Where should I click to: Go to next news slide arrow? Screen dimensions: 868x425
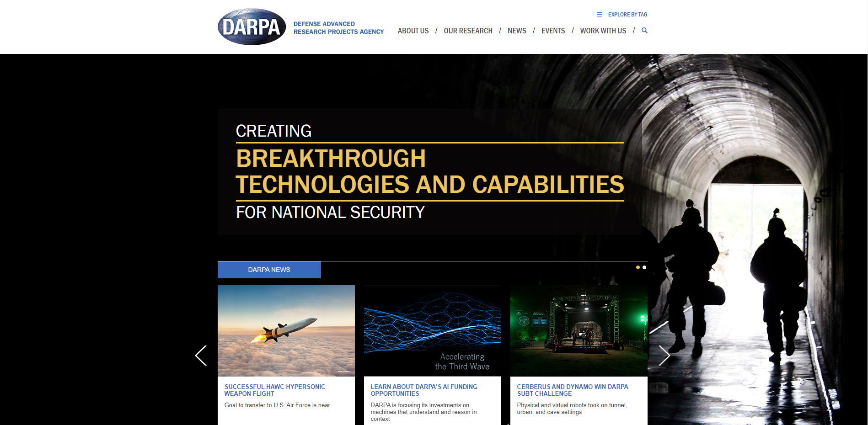pos(664,356)
